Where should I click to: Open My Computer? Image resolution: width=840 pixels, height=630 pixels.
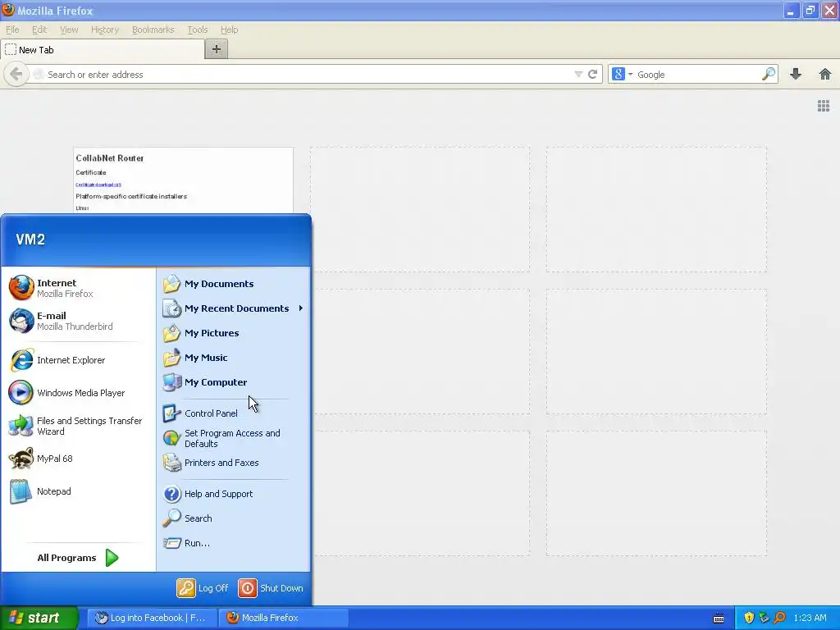coord(234,382)
